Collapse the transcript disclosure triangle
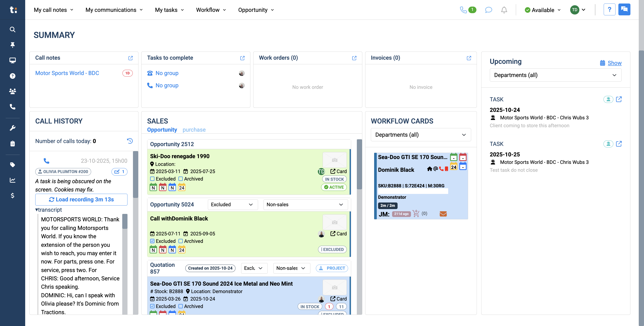644x326 pixels. pyautogui.click(x=37, y=210)
